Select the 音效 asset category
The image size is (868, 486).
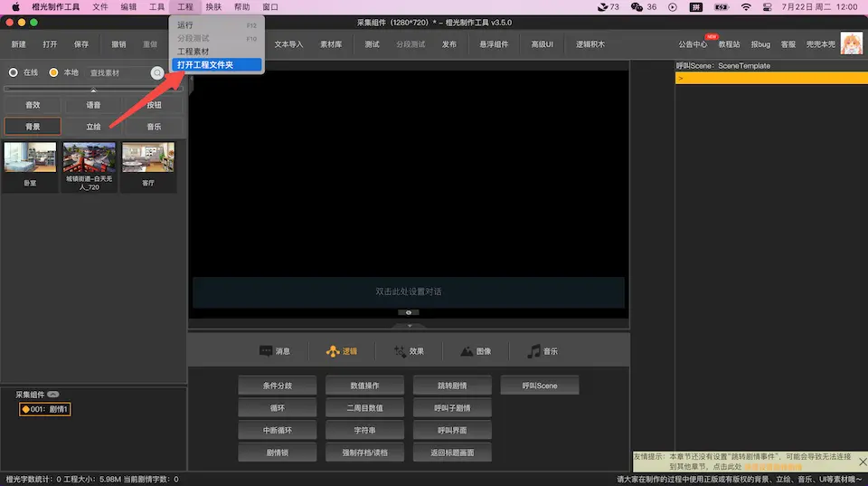[x=33, y=105]
